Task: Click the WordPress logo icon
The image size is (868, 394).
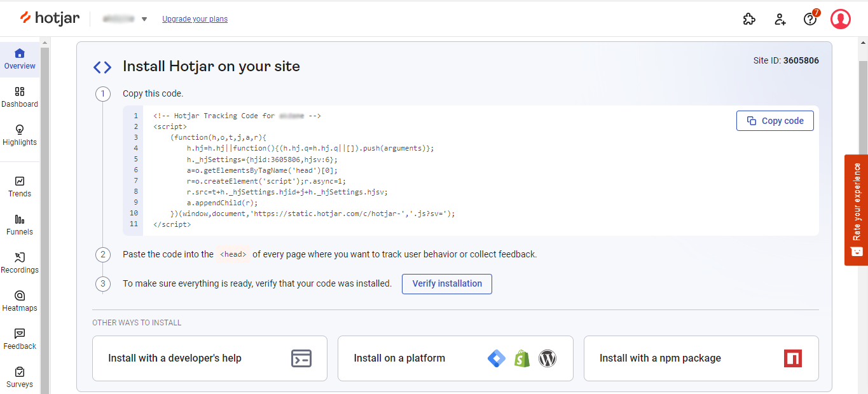Action: pos(548,358)
